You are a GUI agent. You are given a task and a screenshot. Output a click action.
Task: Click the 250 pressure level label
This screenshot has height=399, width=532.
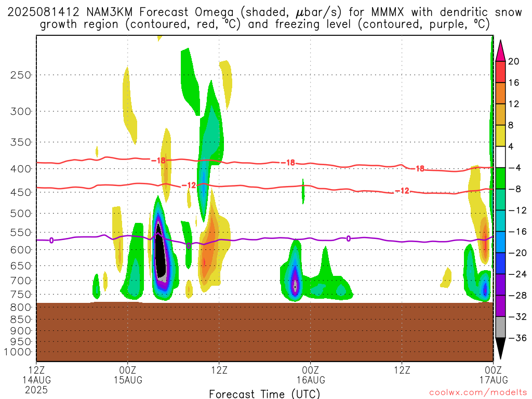pyautogui.click(x=21, y=75)
